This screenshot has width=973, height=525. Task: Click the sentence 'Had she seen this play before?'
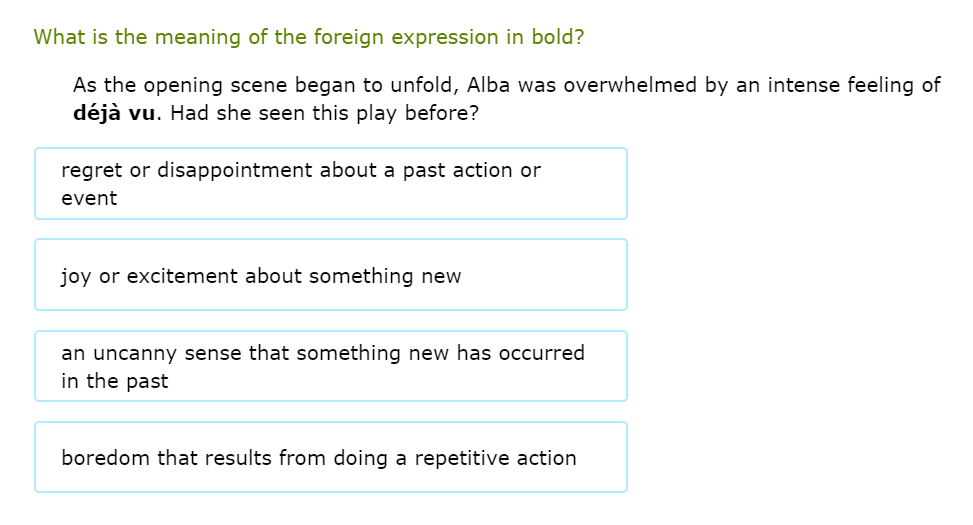325,113
